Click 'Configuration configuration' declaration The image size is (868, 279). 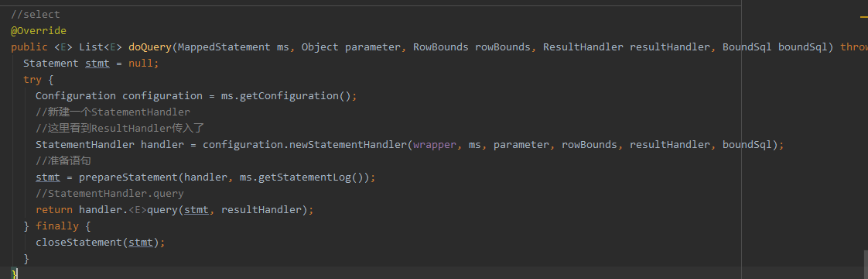119,96
